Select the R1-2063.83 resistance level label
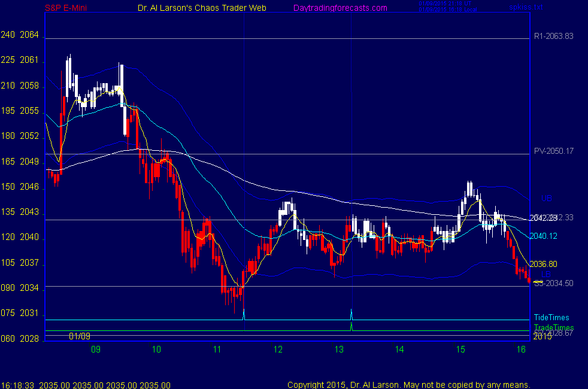This screenshot has height=389, width=588. (x=553, y=36)
